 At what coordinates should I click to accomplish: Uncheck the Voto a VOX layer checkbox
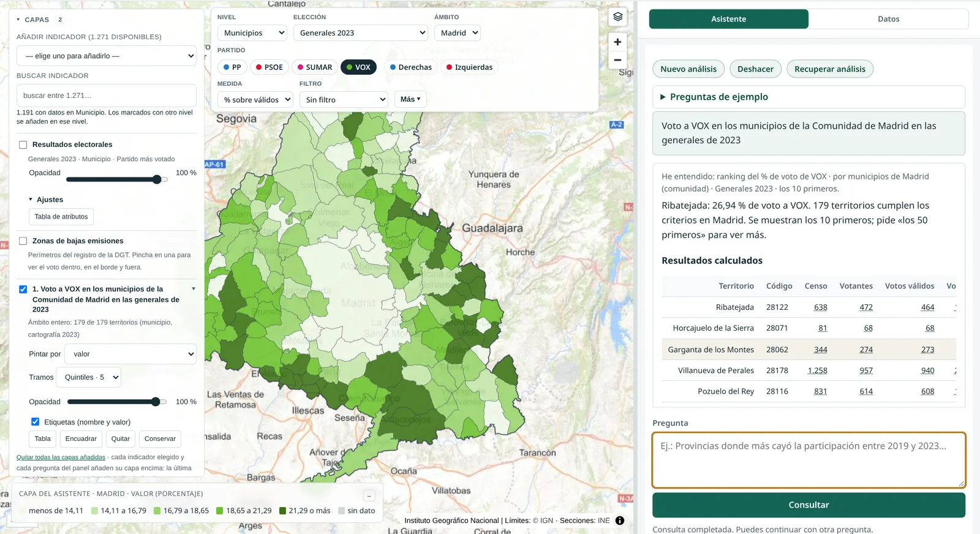click(23, 289)
